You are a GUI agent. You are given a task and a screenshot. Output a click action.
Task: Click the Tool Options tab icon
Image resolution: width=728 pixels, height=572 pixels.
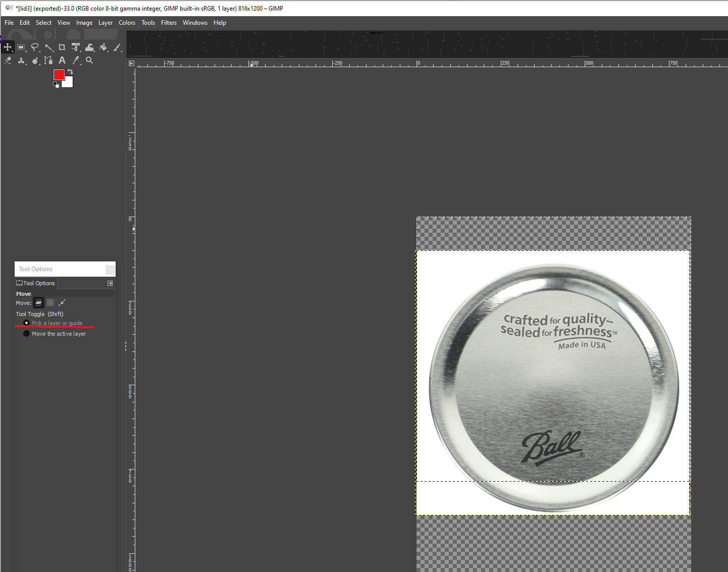(20, 283)
